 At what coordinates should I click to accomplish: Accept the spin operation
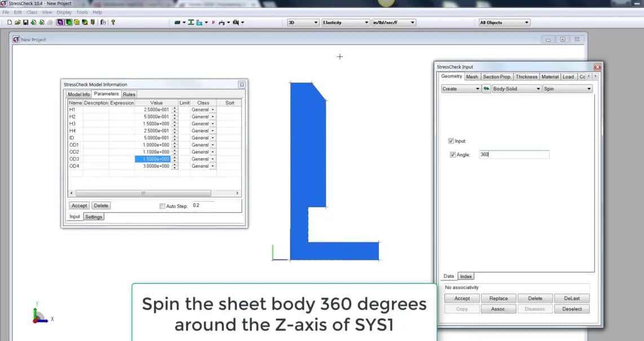coord(461,298)
